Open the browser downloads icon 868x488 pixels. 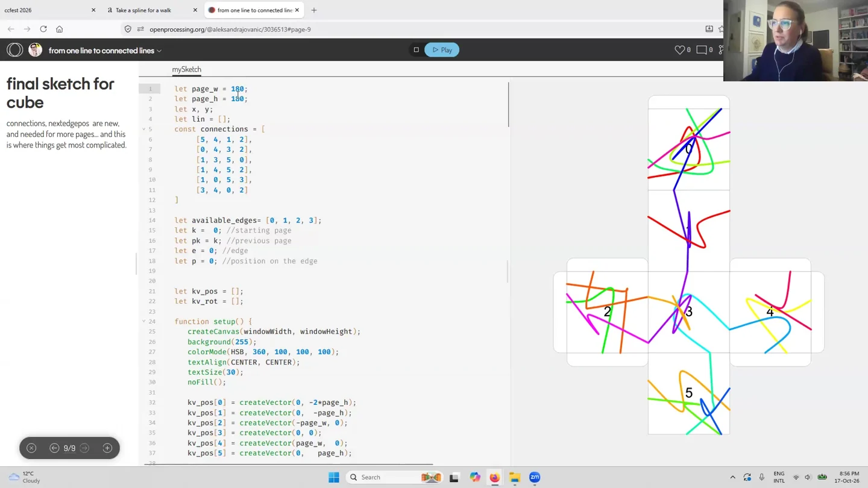point(709,29)
